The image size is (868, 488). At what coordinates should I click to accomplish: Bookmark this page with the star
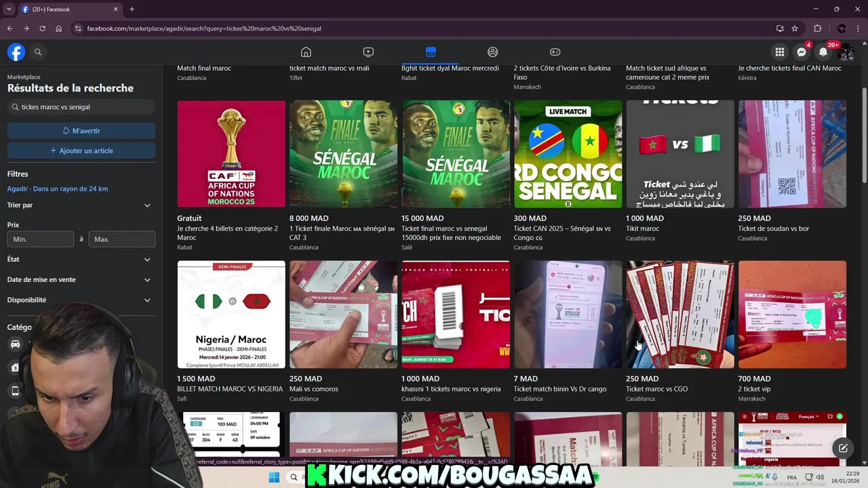pos(795,28)
